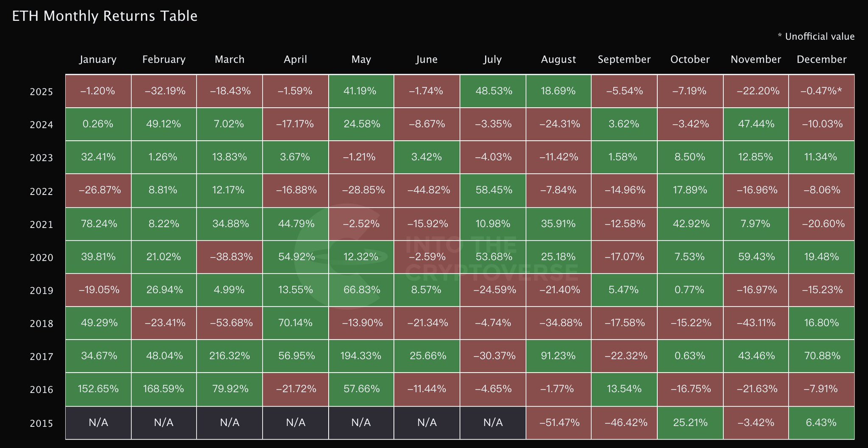Click the 58.45% July 2022 cell
This screenshot has width=868, height=448.
(492, 190)
